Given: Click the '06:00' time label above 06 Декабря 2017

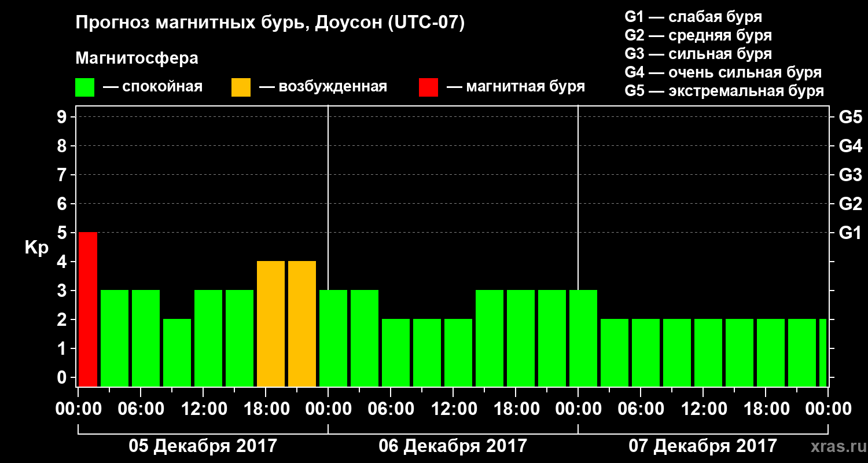Looking at the screenshot, I should (x=391, y=409).
